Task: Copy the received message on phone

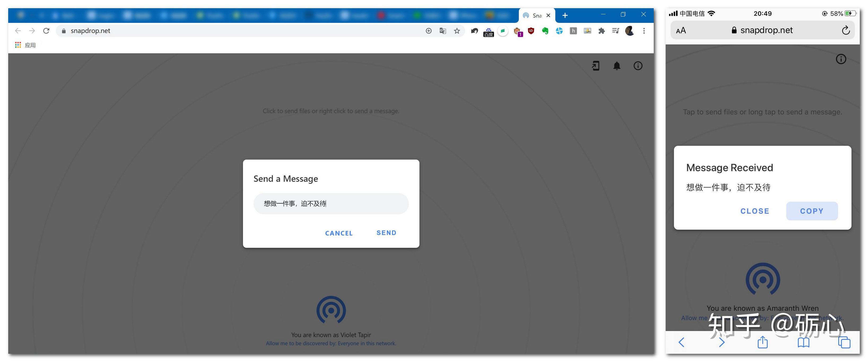Action: coord(812,211)
